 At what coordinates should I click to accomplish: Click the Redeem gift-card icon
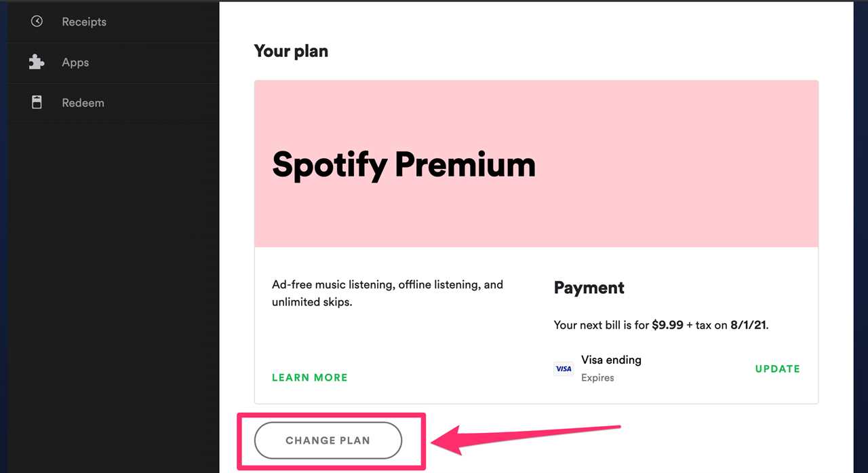(36, 102)
